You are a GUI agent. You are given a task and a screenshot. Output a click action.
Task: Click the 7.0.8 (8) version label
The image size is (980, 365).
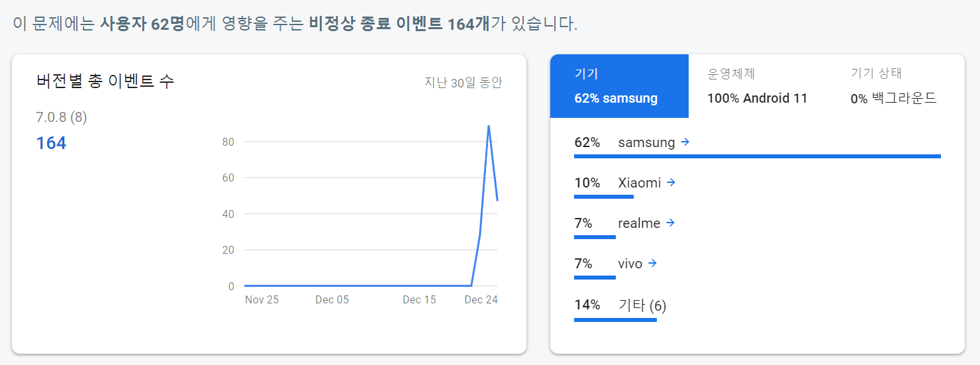[62, 118]
